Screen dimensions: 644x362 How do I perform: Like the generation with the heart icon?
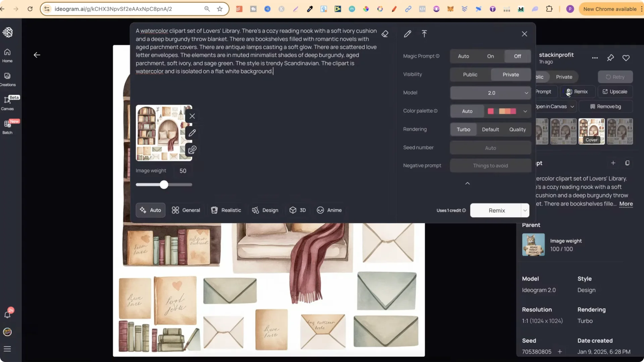626,58
